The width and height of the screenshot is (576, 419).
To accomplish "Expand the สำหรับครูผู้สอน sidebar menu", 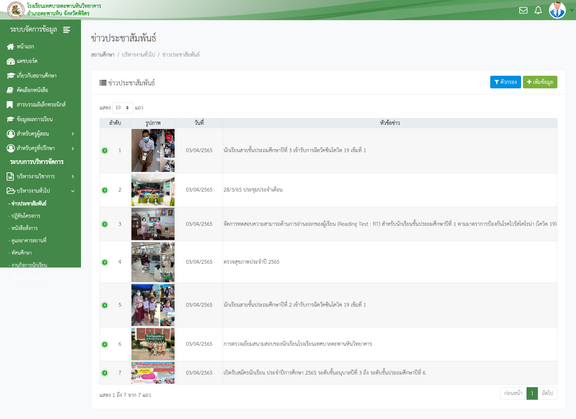I will 40,134.
